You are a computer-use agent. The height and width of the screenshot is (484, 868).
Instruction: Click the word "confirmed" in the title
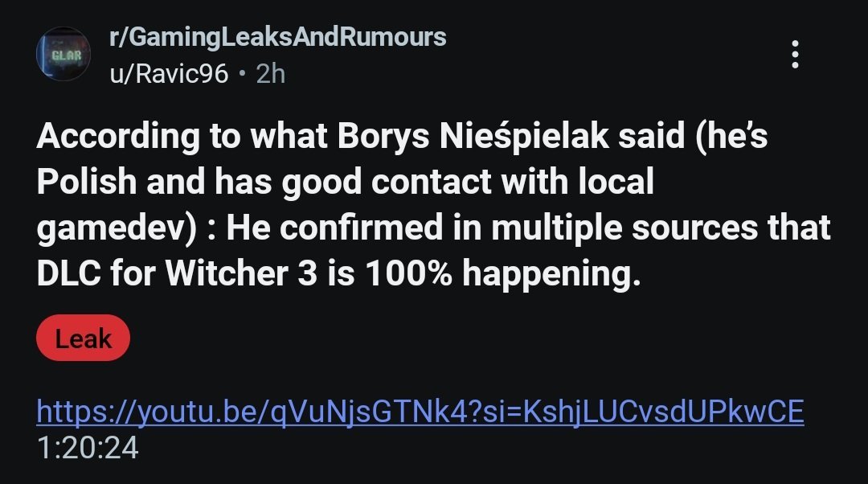pyautogui.click(x=351, y=230)
